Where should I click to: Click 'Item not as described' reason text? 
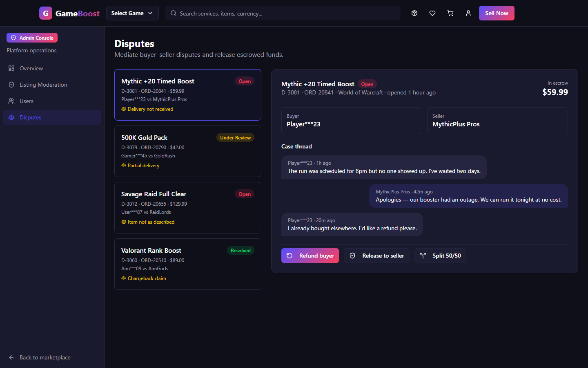point(151,222)
